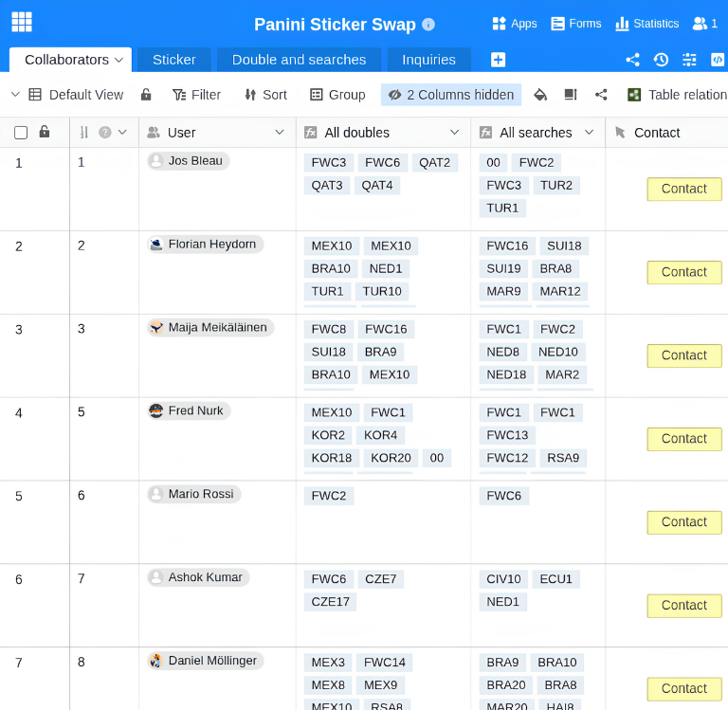Click FWC6 tag in Mario Rossi's searches

(503, 496)
